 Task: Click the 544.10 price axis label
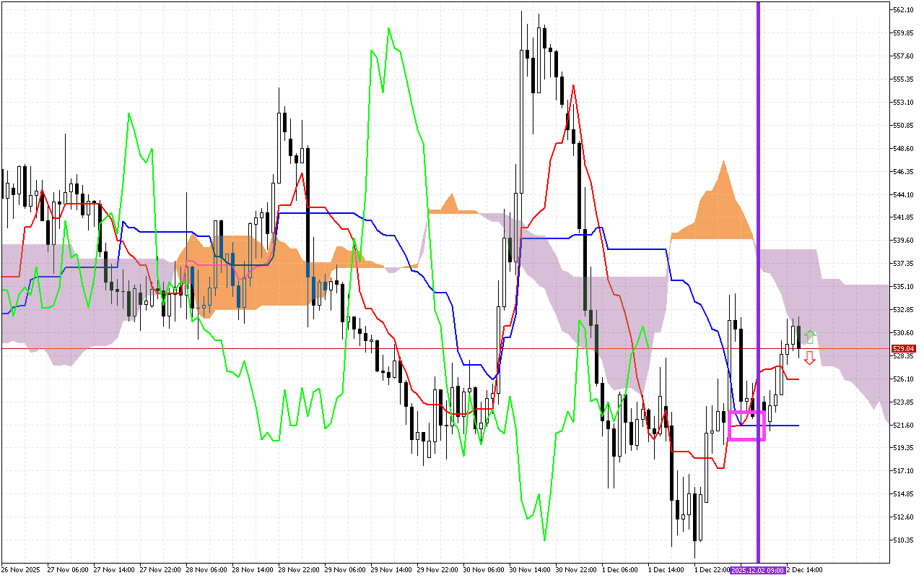pyautogui.click(x=904, y=194)
